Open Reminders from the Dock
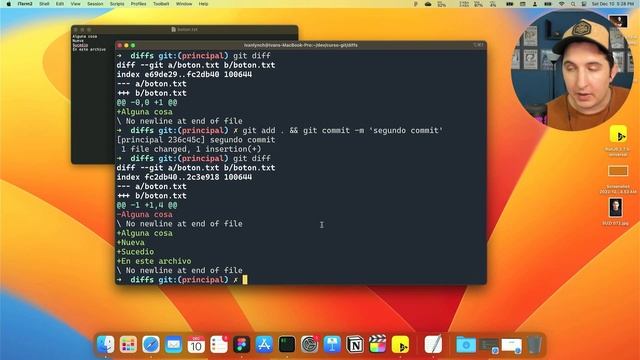Viewport: 640px width, 360px height. (x=219, y=345)
